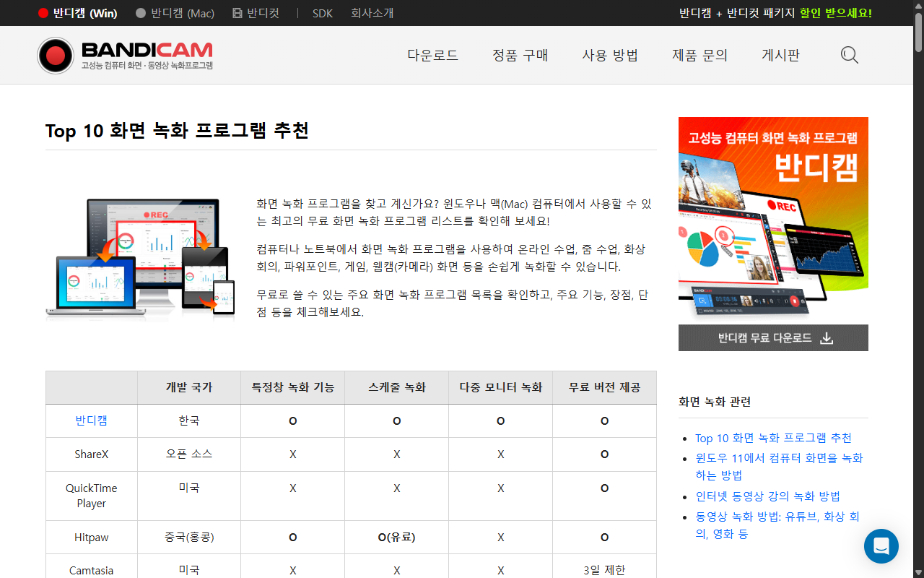Select the red 반디캠 (Win) icon

pyautogui.click(x=43, y=13)
